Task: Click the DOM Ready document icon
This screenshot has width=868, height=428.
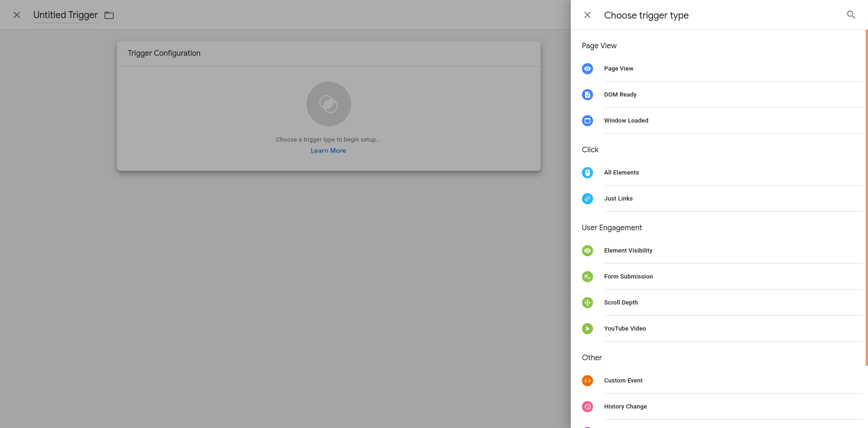Action: coord(587,95)
